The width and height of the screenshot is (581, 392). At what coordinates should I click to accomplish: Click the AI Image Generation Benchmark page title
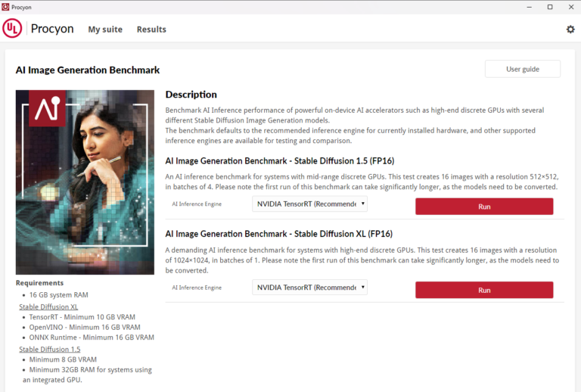coord(88,70)
